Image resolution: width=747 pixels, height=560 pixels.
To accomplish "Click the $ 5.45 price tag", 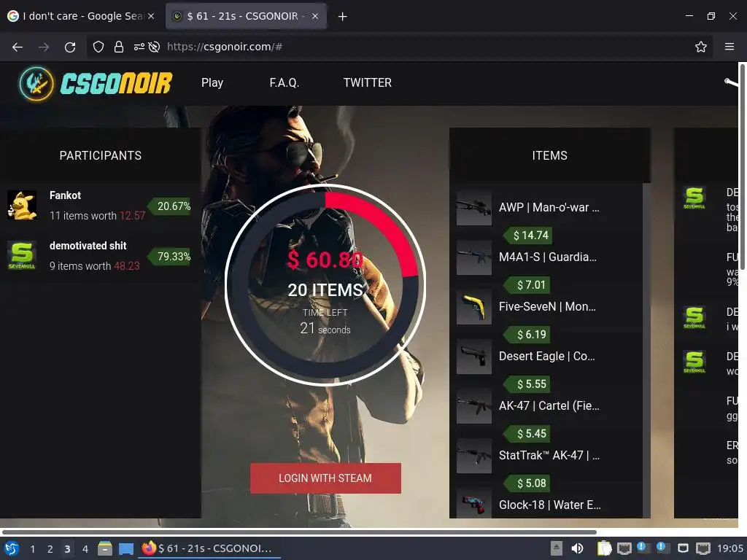I will [x=527, y=433].
